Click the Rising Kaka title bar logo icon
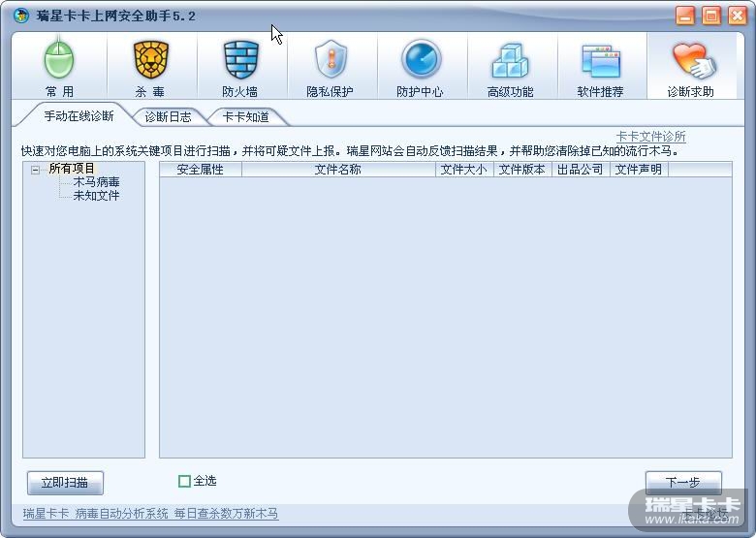The height and width of the screenshot is (538, 756). (21, 16)
